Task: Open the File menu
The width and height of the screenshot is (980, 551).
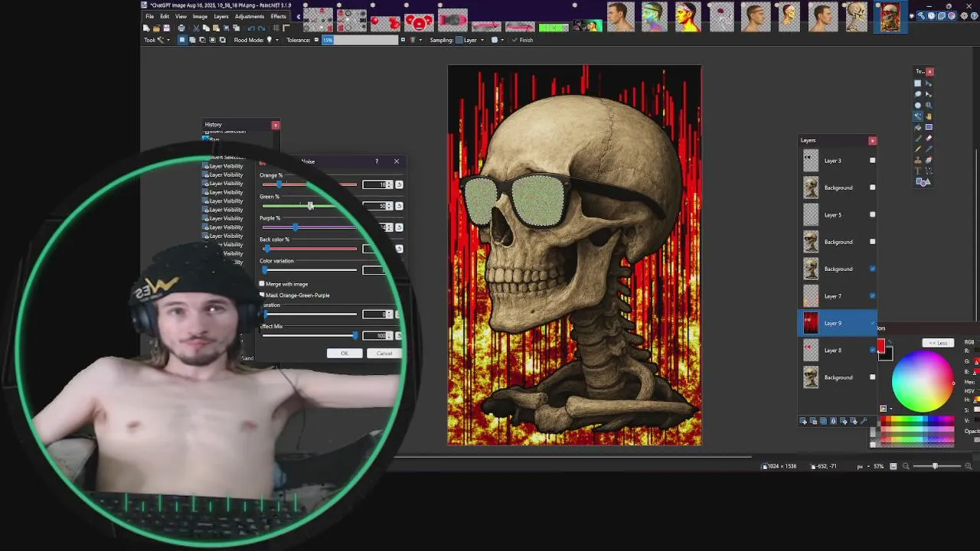Action: 149,16
